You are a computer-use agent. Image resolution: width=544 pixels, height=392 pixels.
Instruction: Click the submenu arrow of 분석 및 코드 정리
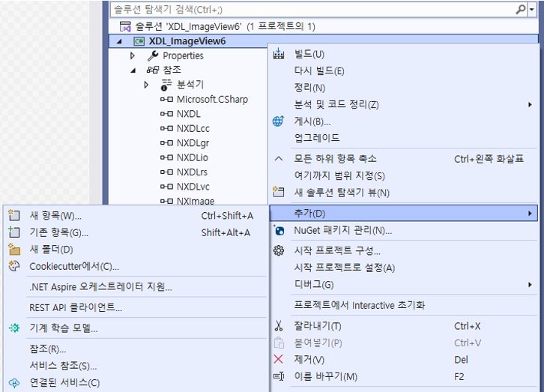(530, 104)
